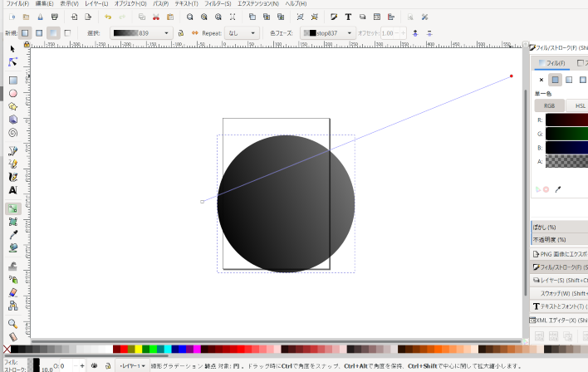Toggle new linear gradient mode
Viewport: 588px width, 372px height.
[x=25, y=33]
